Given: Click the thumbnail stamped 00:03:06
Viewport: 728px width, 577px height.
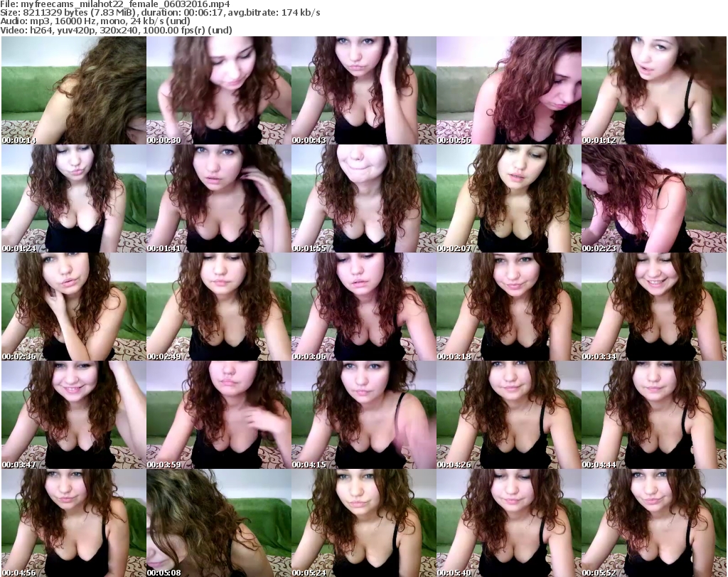Looking at the screenshot, I should coord(363,307).
